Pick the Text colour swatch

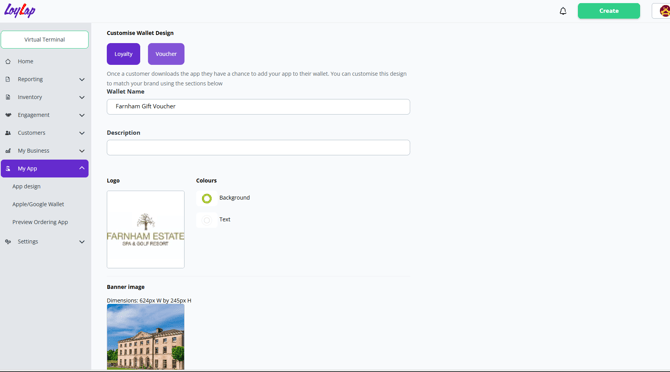(x=207, y=220)
